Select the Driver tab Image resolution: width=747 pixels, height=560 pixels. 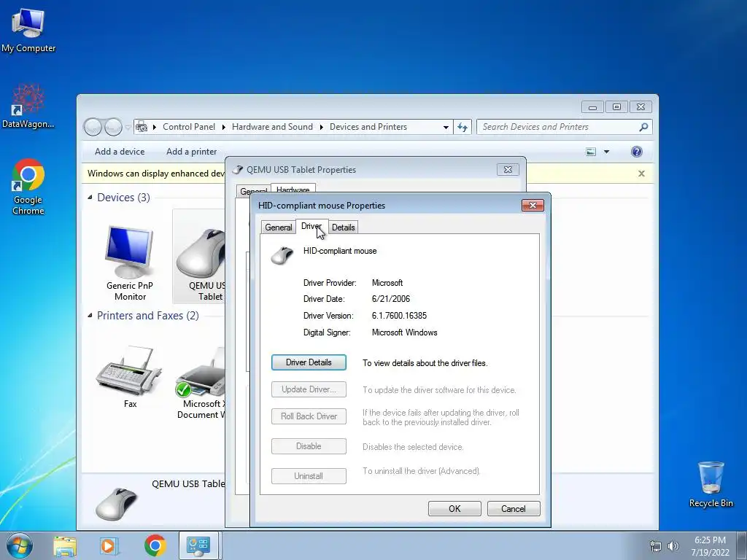tap(311, 226)
